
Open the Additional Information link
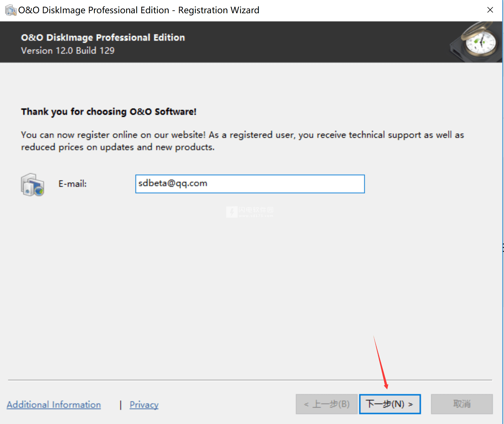pyautogui.click(x=54, y=404)
